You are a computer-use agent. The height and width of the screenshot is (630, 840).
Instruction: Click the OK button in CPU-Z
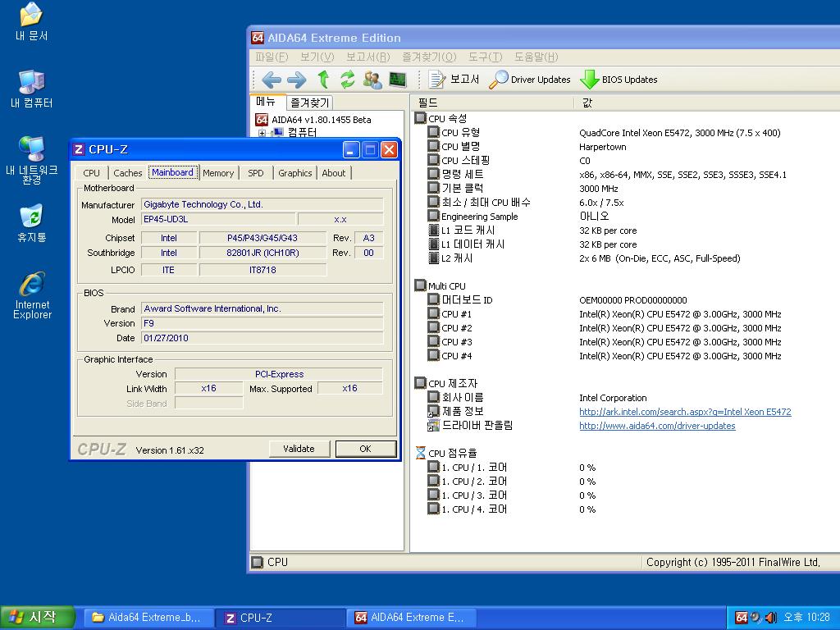click(365, 449)
